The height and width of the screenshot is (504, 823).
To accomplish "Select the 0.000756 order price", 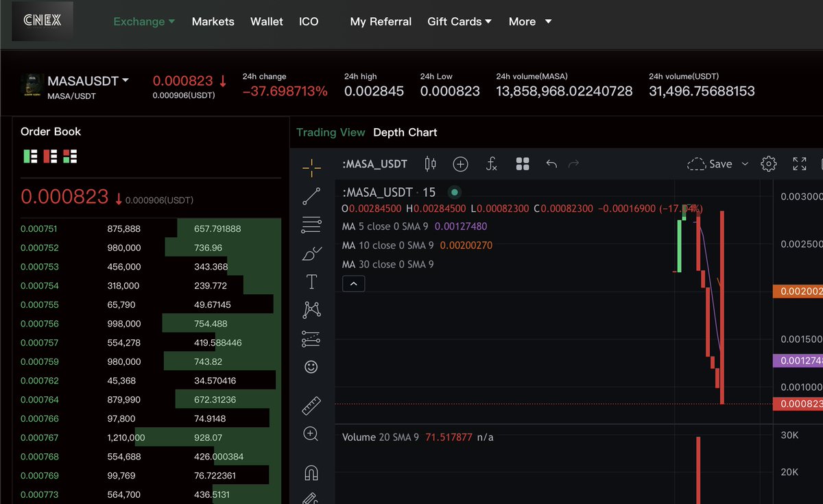I will click(x=40, y=324).
